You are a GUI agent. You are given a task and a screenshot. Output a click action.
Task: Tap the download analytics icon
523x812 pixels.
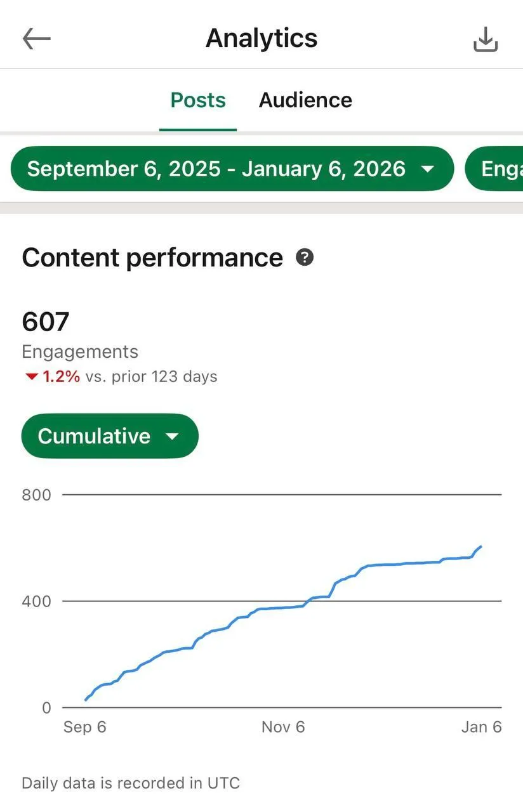(x=486, y=39)
